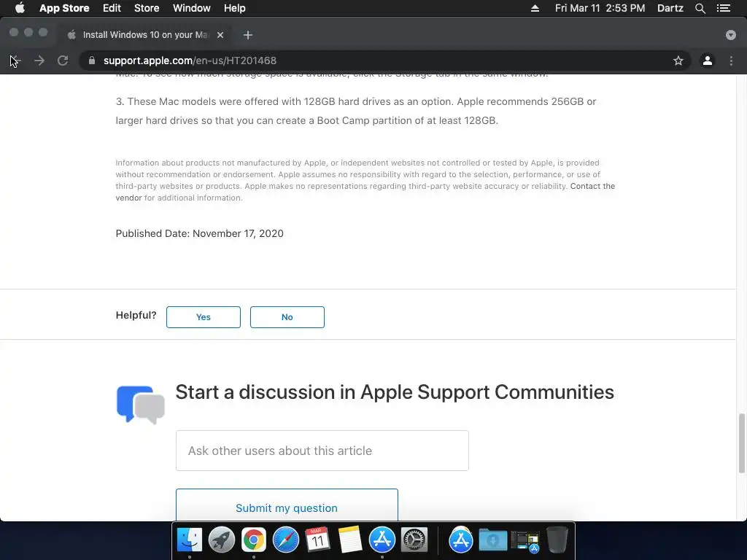Viewport: 747px width, 560px height.
Task: Follow the Contact the vendor link
Action: [592, 186]
